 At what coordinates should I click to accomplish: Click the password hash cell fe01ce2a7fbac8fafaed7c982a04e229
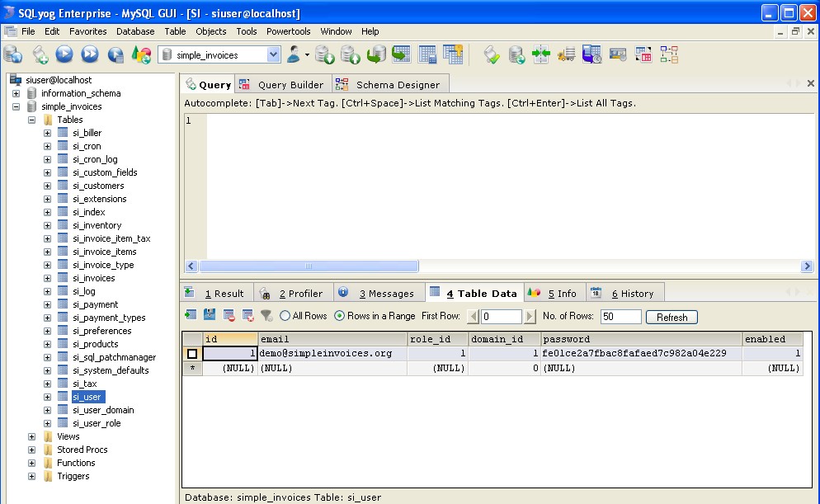(x=641, y=353)
